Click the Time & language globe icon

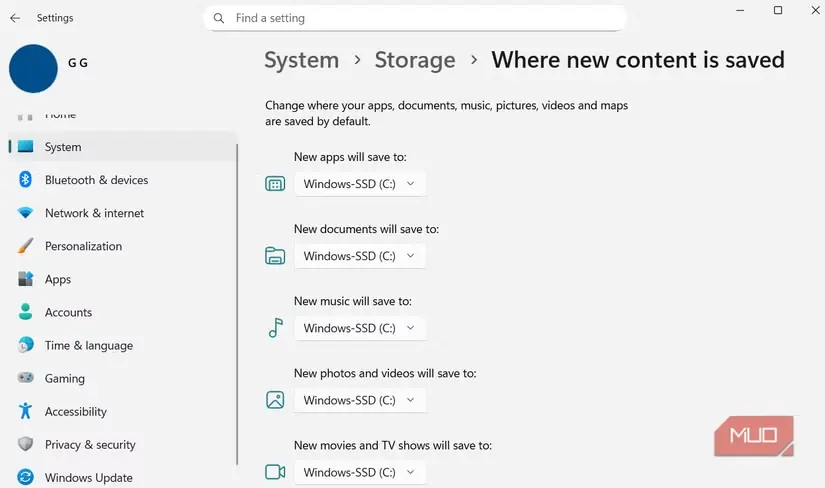tap(25, 345)
